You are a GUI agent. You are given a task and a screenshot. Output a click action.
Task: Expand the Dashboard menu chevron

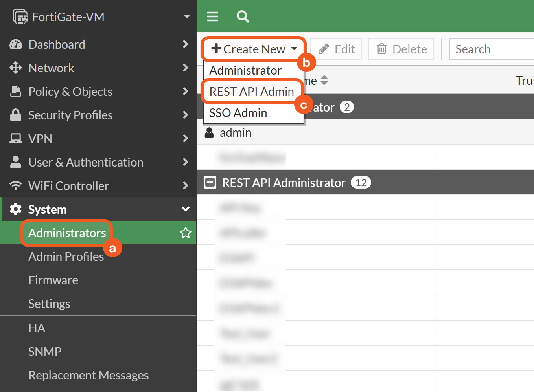click(x=186, y=44)
